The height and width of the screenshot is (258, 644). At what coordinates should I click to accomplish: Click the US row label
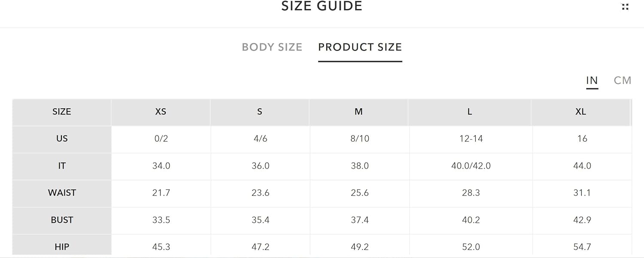tap(62, 139)
